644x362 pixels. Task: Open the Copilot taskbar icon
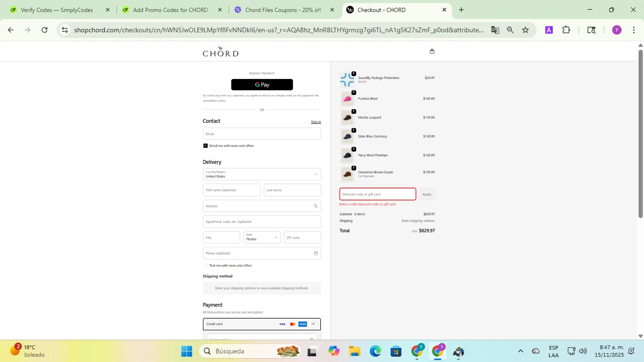[334, 352]
